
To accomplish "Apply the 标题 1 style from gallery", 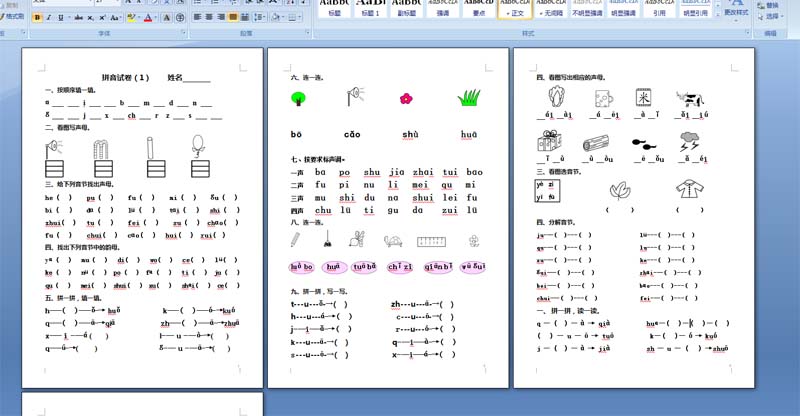I will pos(370,8).
